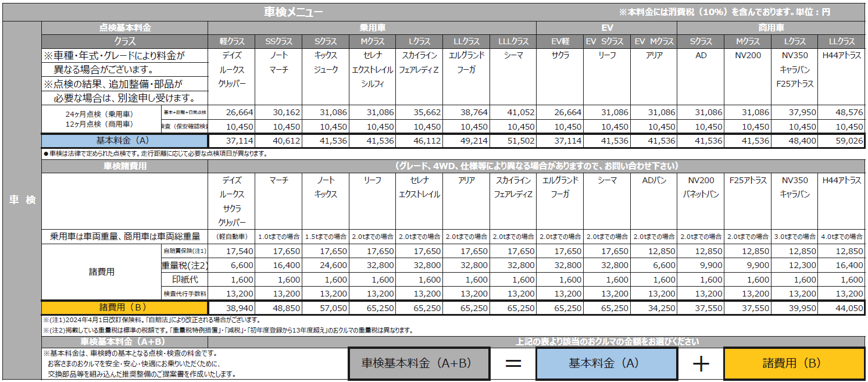The height and width of the screenshot is (382, 868).
Task: Select the 'EV Mクラス' column header
Action: coord(654,41)
